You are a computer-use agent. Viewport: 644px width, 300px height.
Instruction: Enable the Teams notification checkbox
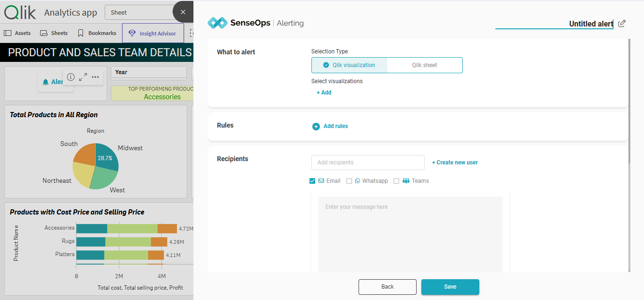tap(396, 181)
